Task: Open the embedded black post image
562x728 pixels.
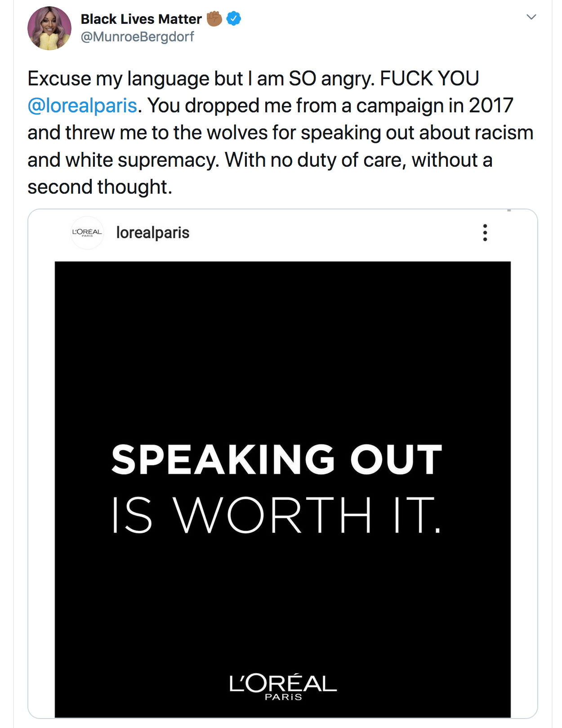Action: pyautogui.click(x=282, y=360)
